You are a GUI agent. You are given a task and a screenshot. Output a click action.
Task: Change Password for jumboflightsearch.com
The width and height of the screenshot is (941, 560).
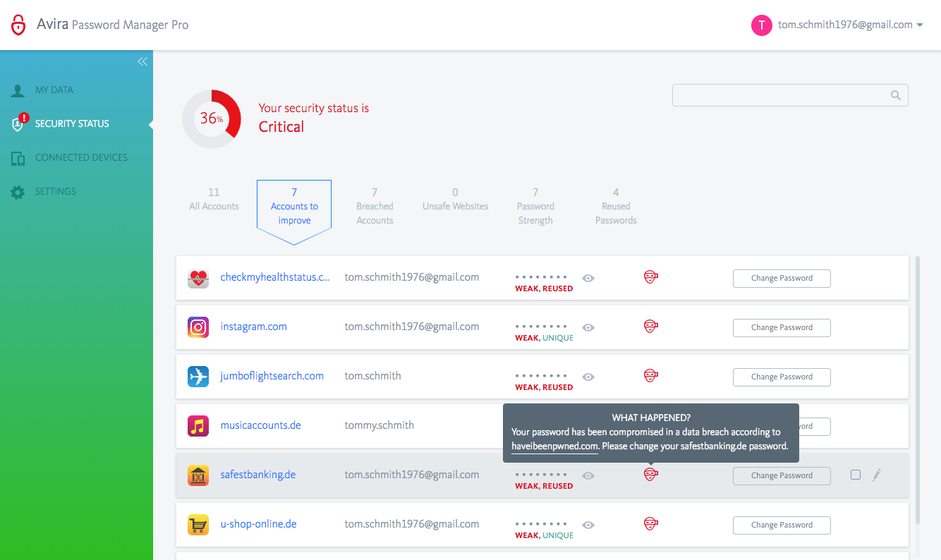coord(782,377)
